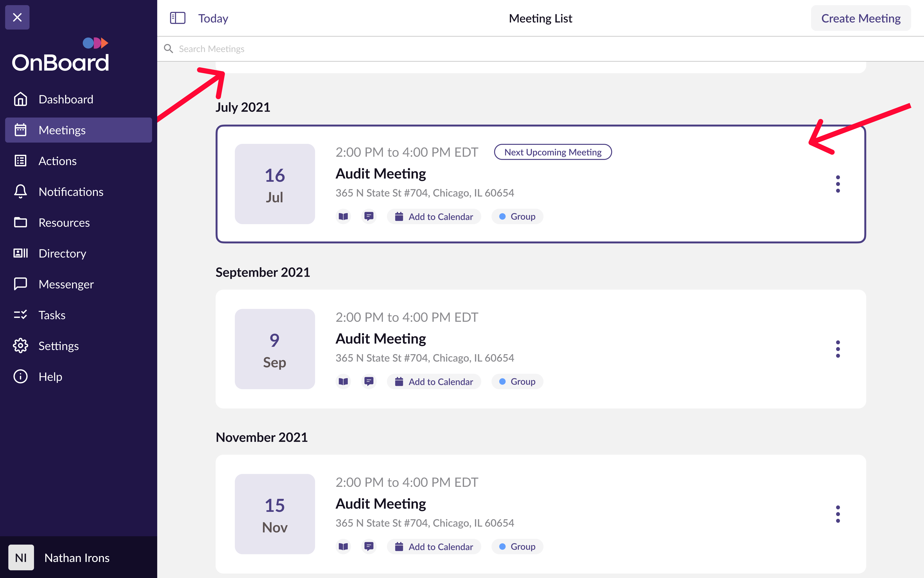Open Help in the sidebar
Viewport: 924px width, 578px height.
click(x=78, y=377)
